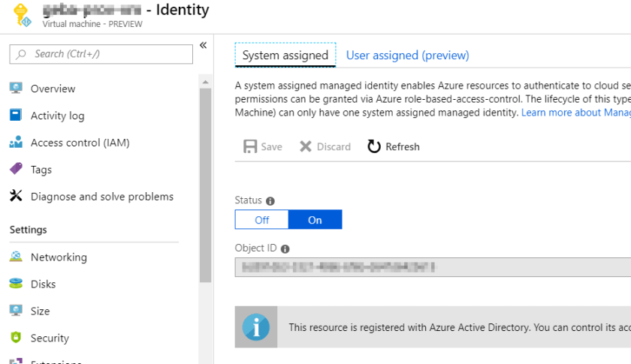Switch to System assigned tab
The height and width of the screenshot is (364, 631).
[x=285, y=56]
